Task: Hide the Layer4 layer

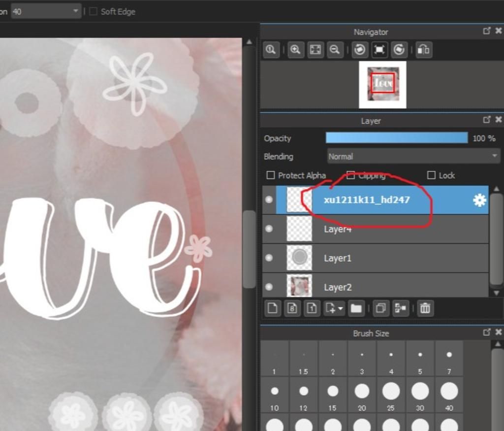Action: pos(269,229)
